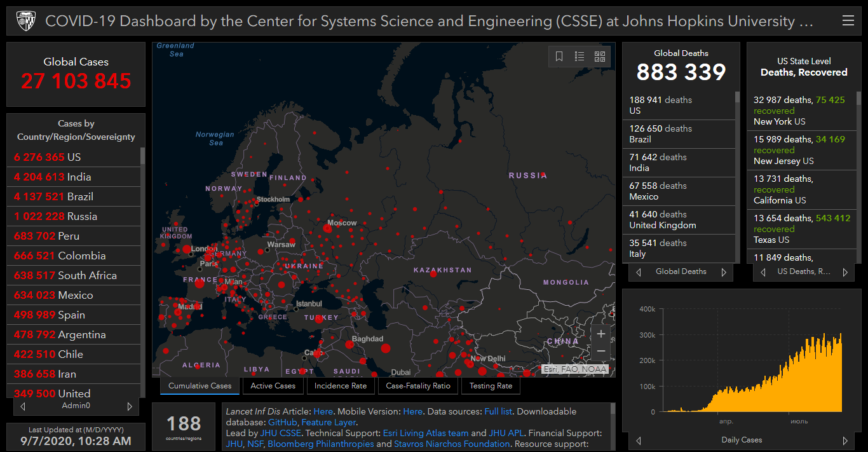The image size is (868, 452).
Task: Click left arrow beside US Deaths pager
Action: (763, 272)
